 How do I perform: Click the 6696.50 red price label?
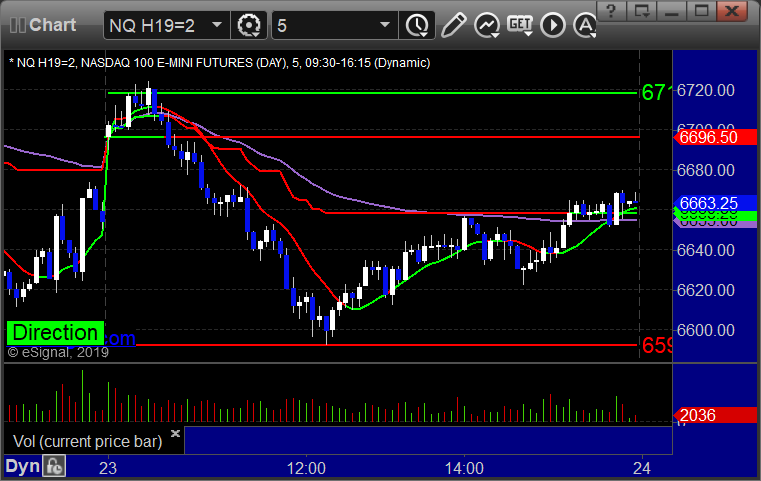[x=715, y=137]
